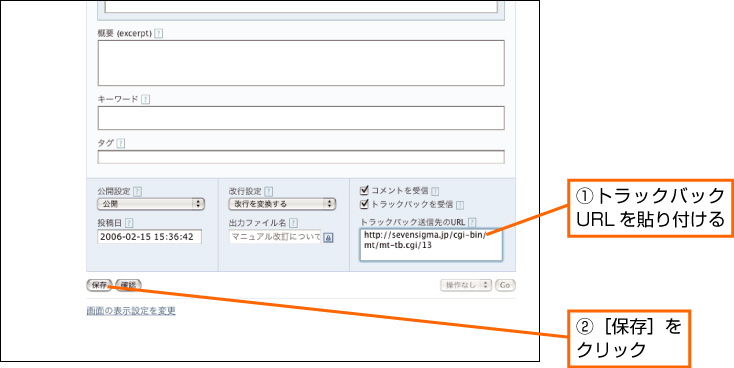
Task: Toggle the トラックバックを受信 checkbox
Action: (364, 204)
